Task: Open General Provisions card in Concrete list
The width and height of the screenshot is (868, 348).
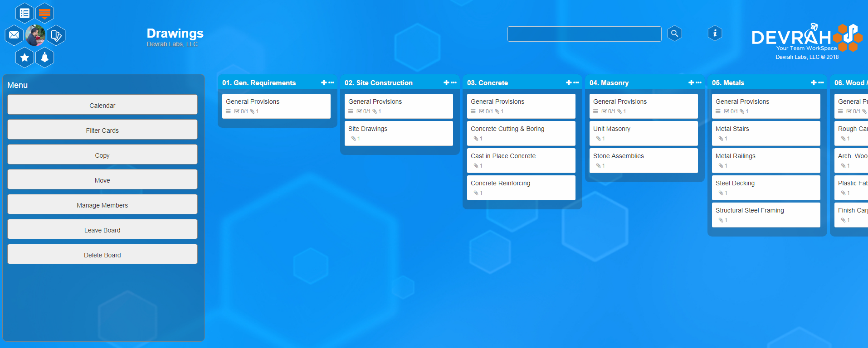Action: pos(521,106)
